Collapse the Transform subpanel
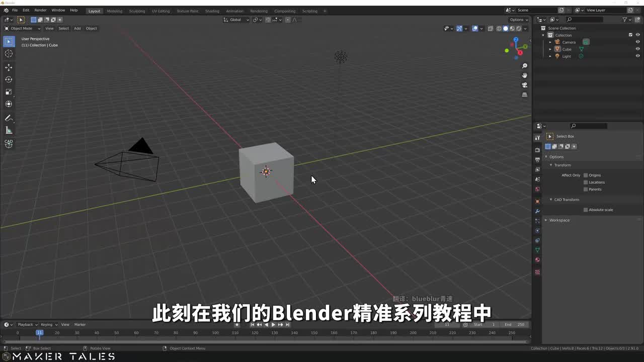Viewport: 644px width, 362px height. pyautogui.click(x=551, y=165)
